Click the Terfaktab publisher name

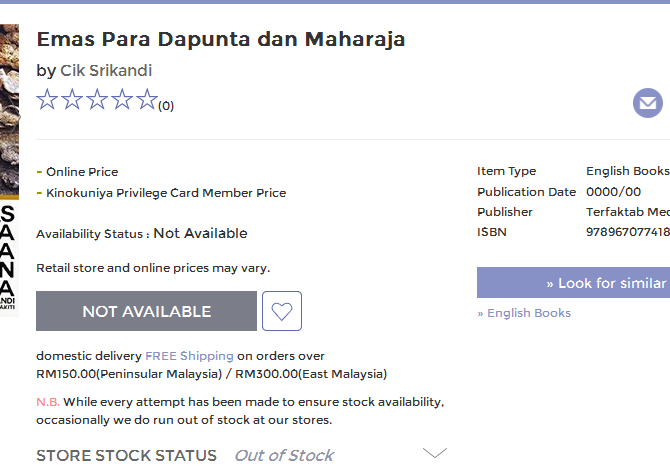point(628,212)
